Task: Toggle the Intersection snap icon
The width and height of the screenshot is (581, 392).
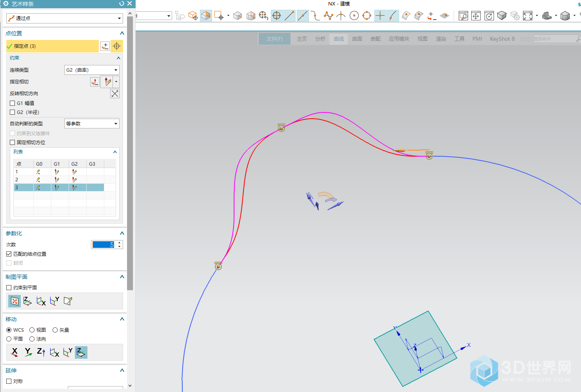Action: point(341,16)
